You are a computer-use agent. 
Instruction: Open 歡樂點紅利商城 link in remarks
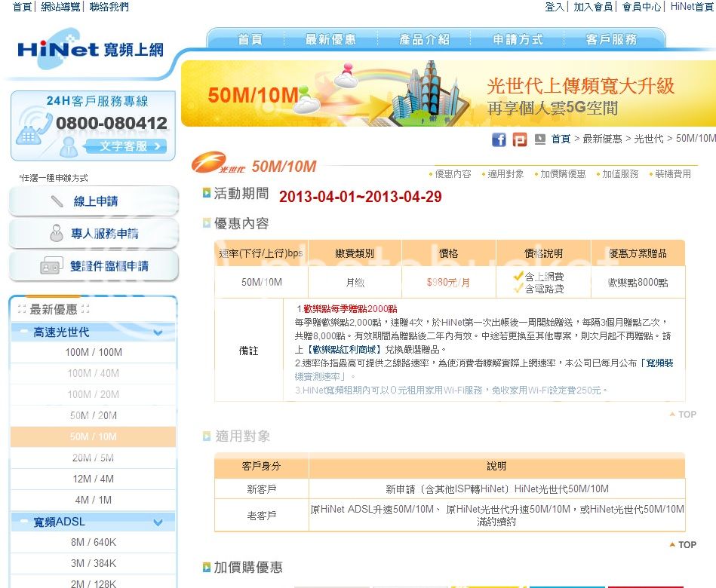tap(344, 350)
